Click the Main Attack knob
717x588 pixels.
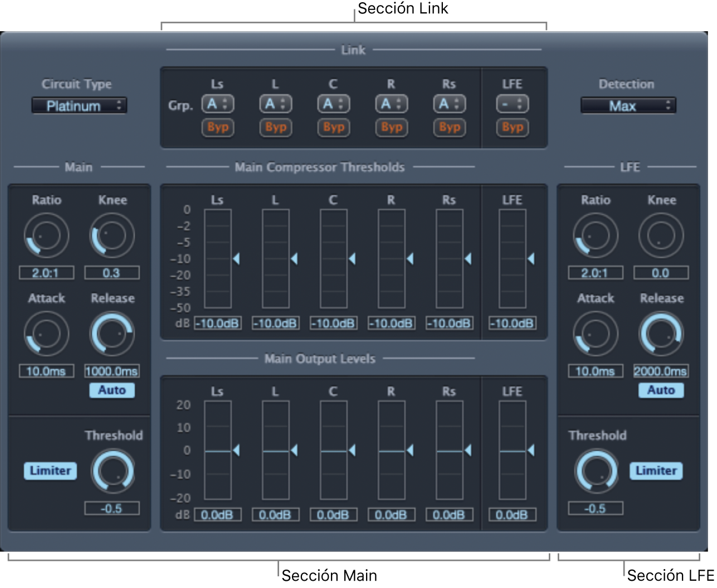46,333
